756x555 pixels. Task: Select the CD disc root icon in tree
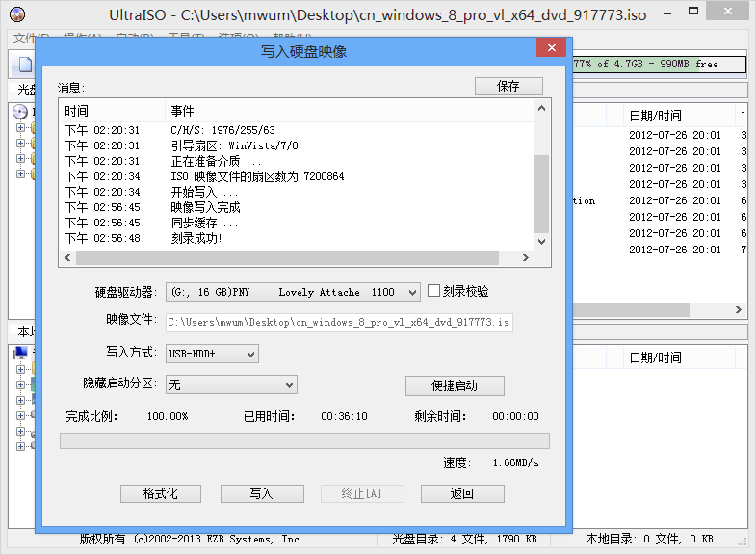[20, 112]
